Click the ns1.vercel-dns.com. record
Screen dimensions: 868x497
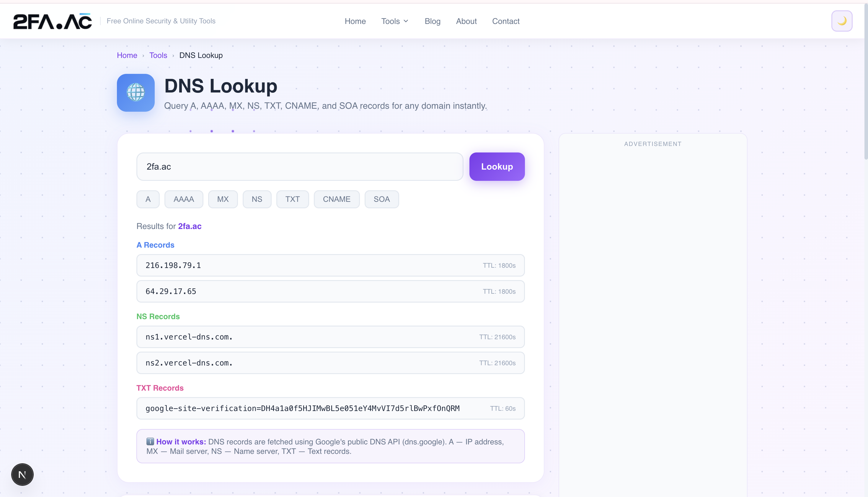[330, 337]
